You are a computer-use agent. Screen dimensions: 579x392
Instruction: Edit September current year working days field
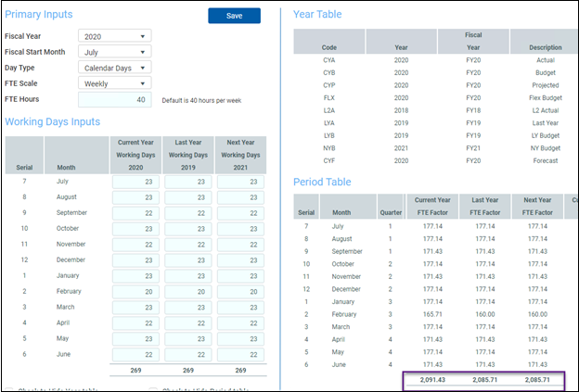pyautogui.click(x=135, y=213)
